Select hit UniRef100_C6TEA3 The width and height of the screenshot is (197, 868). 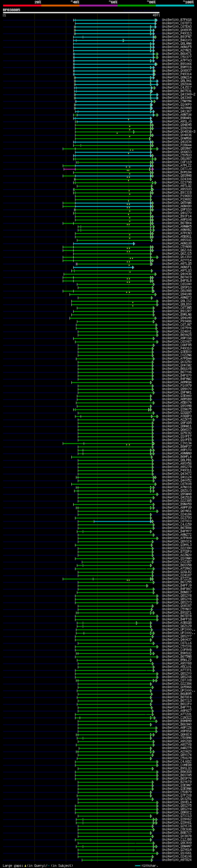(x=177, y=26)
